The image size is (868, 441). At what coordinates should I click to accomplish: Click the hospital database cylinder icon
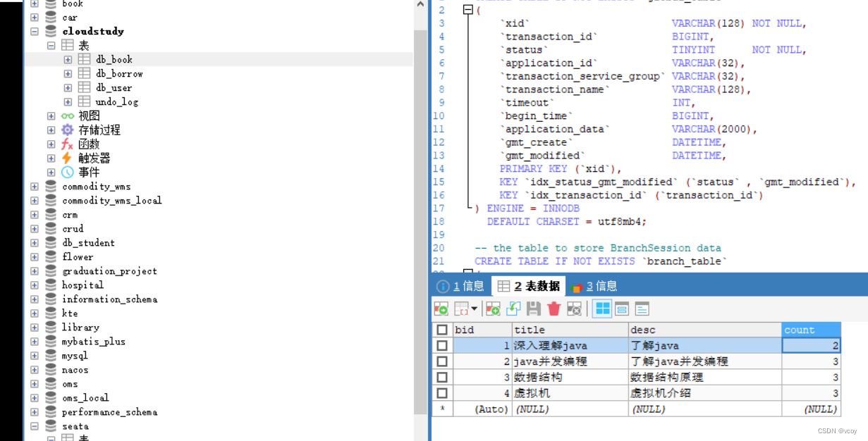[x=50, y=285]
